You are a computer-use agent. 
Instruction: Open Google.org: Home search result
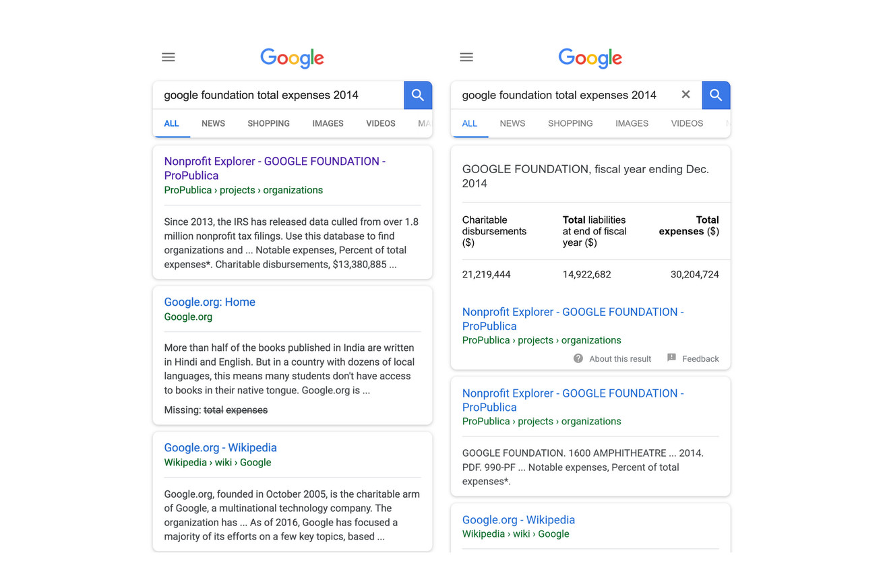[x=210, y=302]
